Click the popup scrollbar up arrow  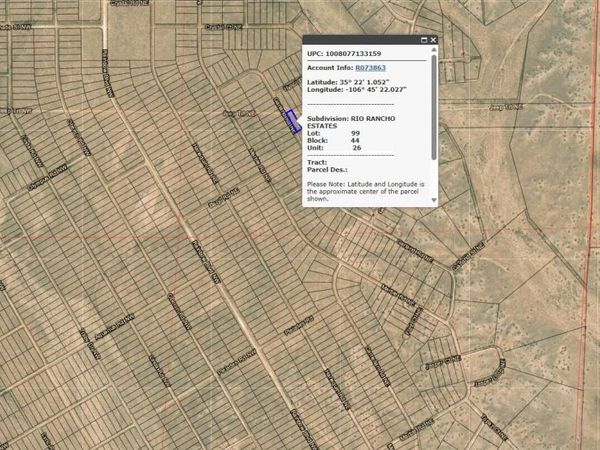pos(434,50)
